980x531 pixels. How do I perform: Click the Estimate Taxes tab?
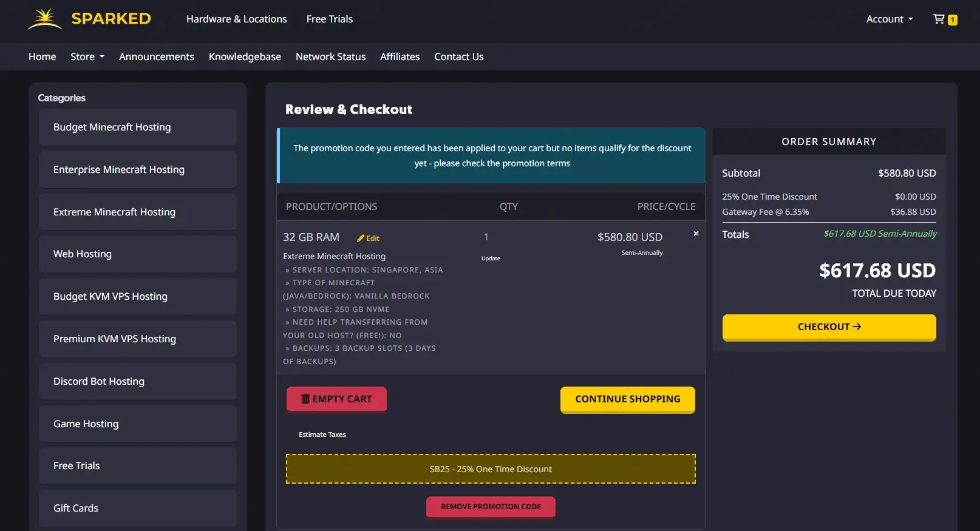click(322, 435)
